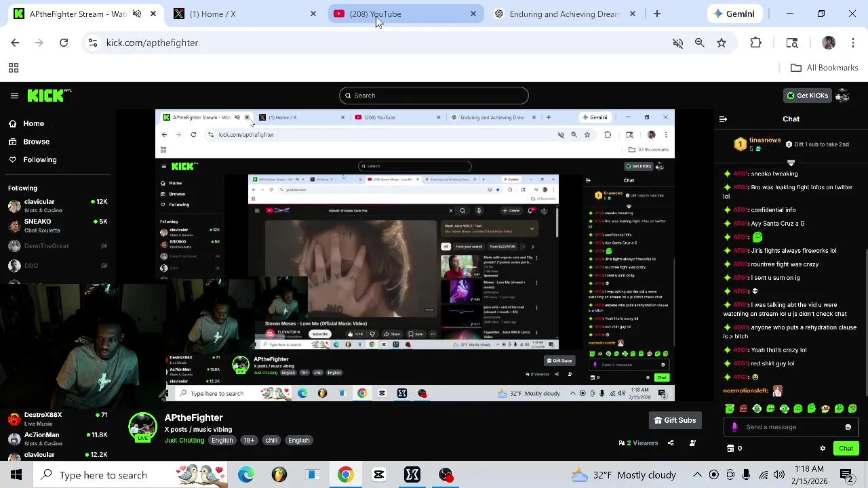
Task: Open volume control in system tray
Action: point(779,474)
